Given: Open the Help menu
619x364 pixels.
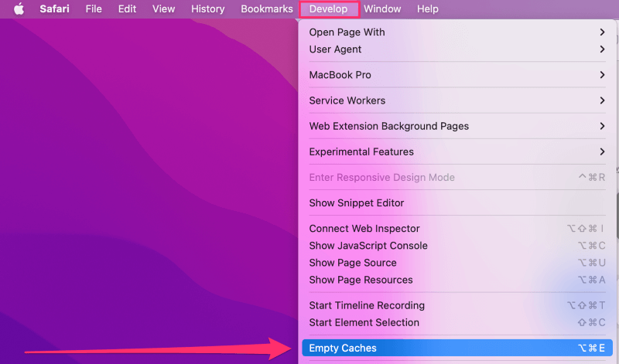Looking at the screenshot, I should pos(427,9).
